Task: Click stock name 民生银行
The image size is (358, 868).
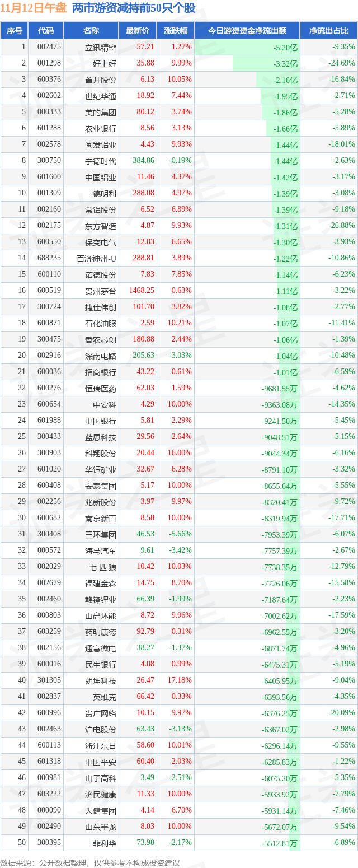Action: click(x=101, y=665)
